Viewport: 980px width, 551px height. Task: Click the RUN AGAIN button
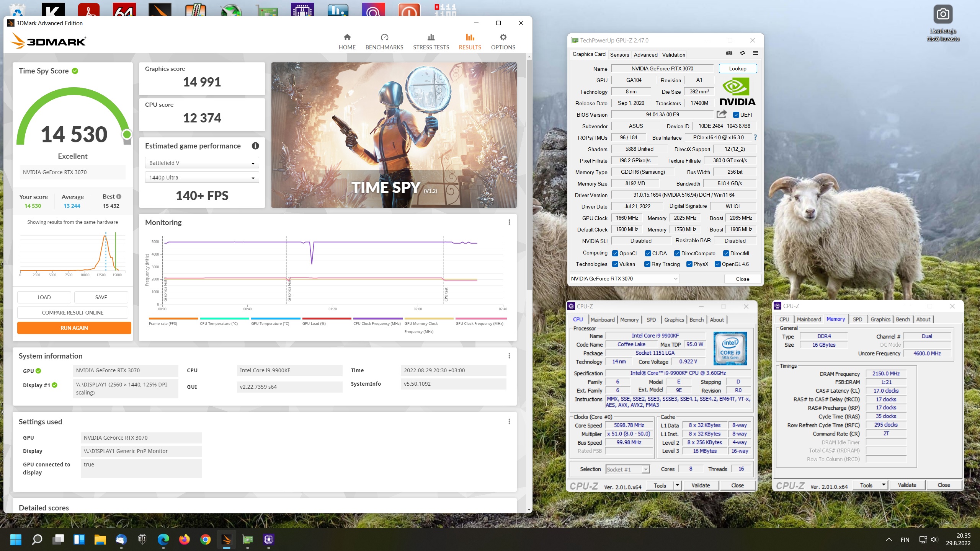(74, 328)
